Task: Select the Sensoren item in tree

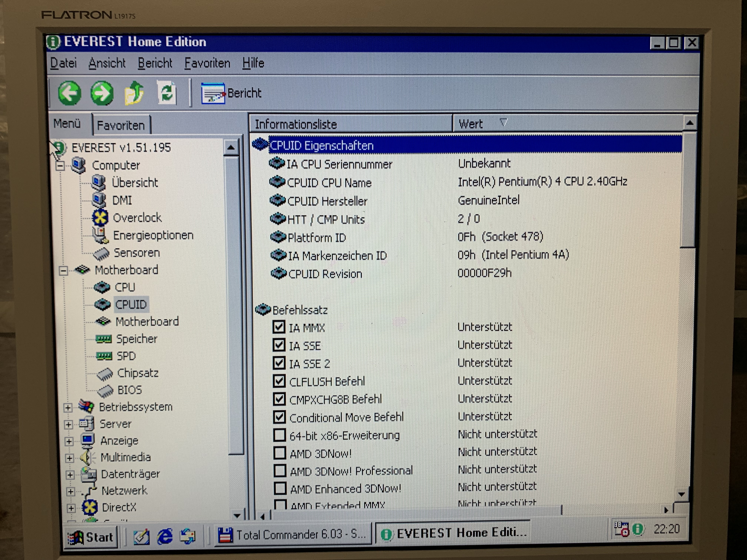Action: tap(136, 253)
